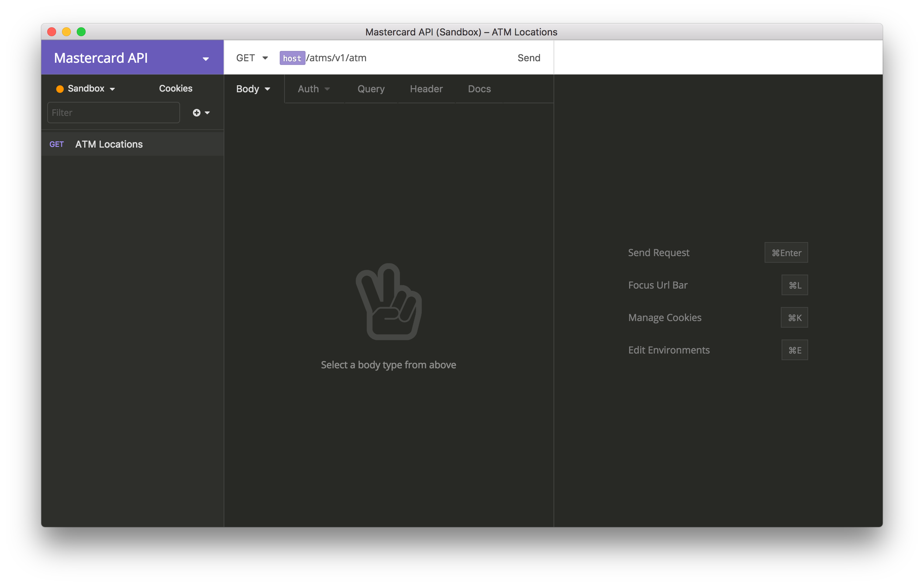Open the Cookies manager
Screen dimensions: 924x586
(175, 88)
